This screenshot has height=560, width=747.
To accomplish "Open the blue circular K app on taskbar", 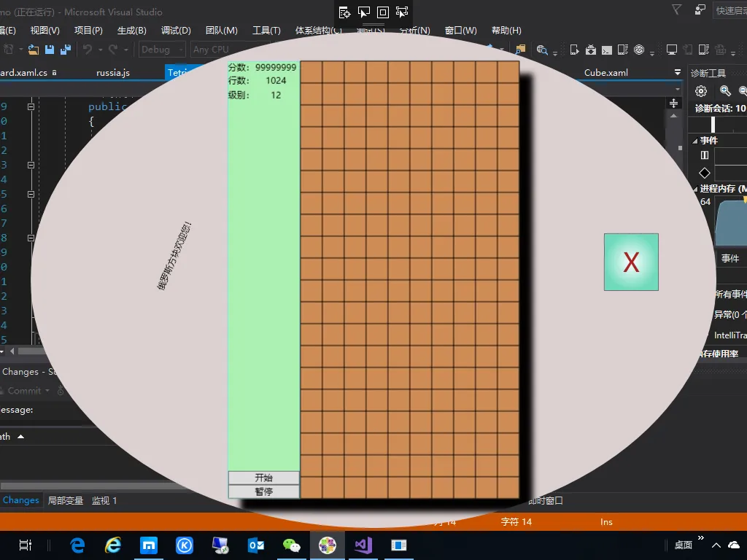I will tap(185, 545).
